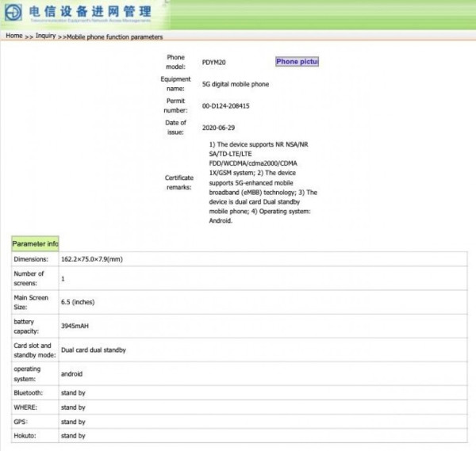Image resolution: width=476 pixels, height=451 pixels.
Task: Click the certificate remarks paragraph text
Action: pos(263,182)
